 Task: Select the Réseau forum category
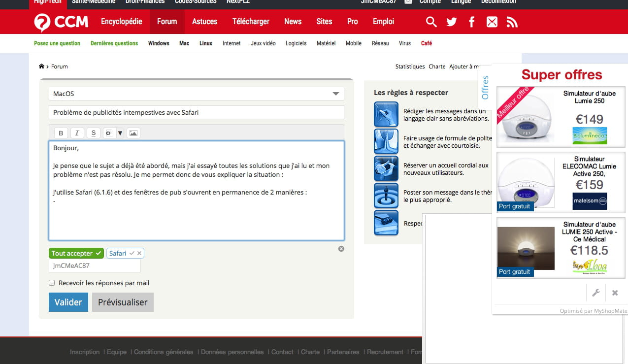click(x=380, y=43)
